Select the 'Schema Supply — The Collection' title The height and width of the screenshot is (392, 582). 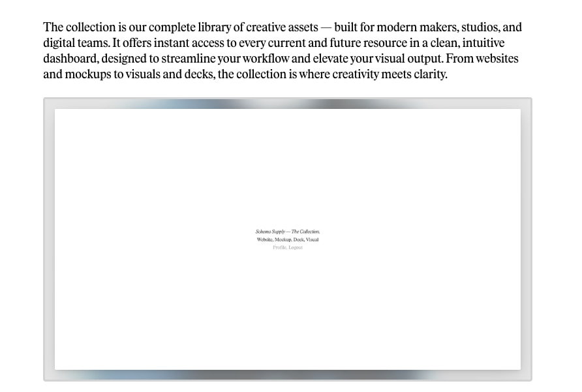(x=288, y=232)
